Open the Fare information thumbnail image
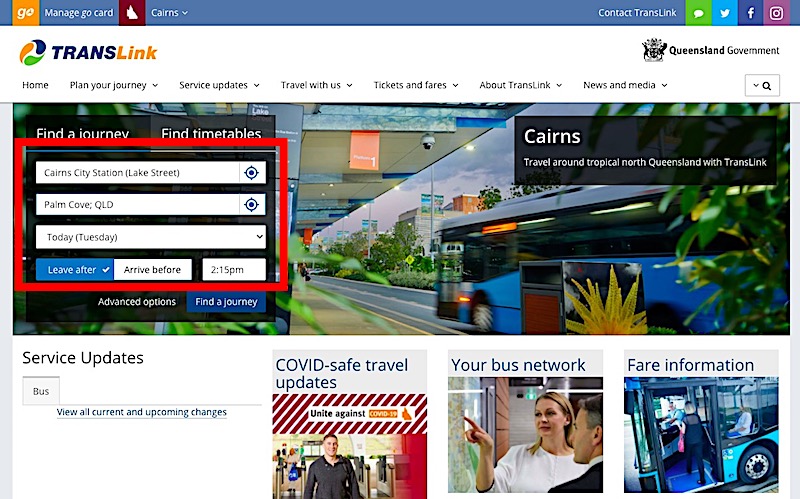 pos(700,437)
